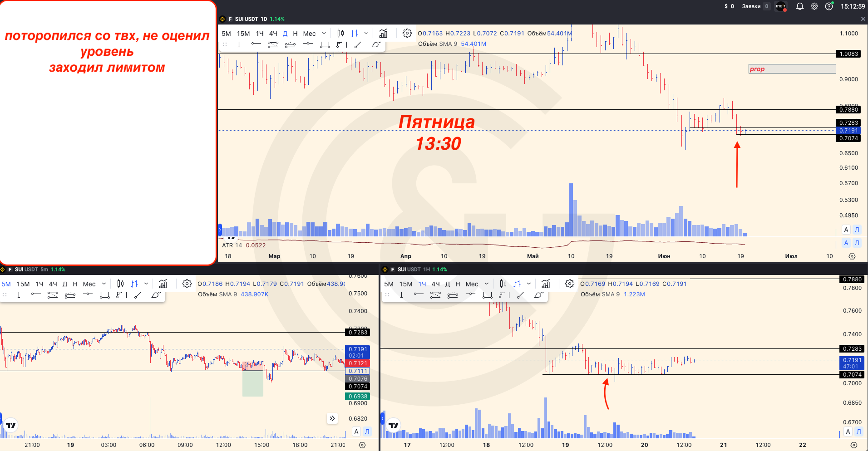Open application settings gear in top bar

point(814,6)
